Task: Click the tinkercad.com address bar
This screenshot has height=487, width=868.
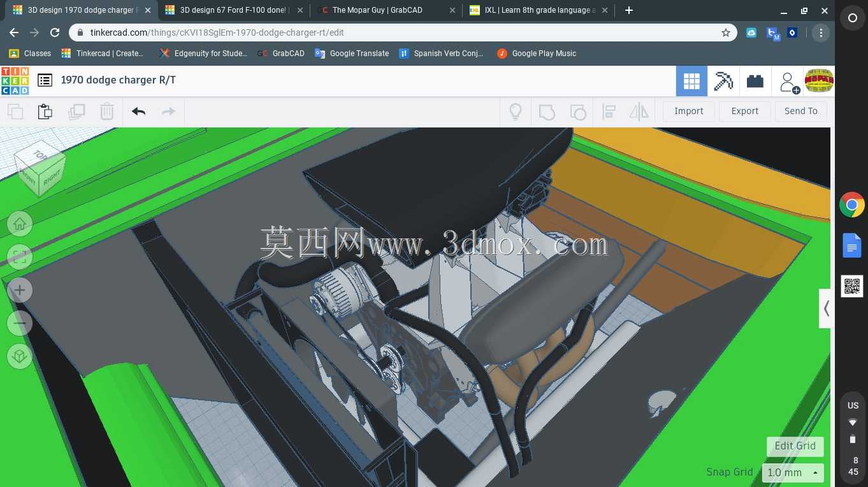Action: [x=403, y=33]
